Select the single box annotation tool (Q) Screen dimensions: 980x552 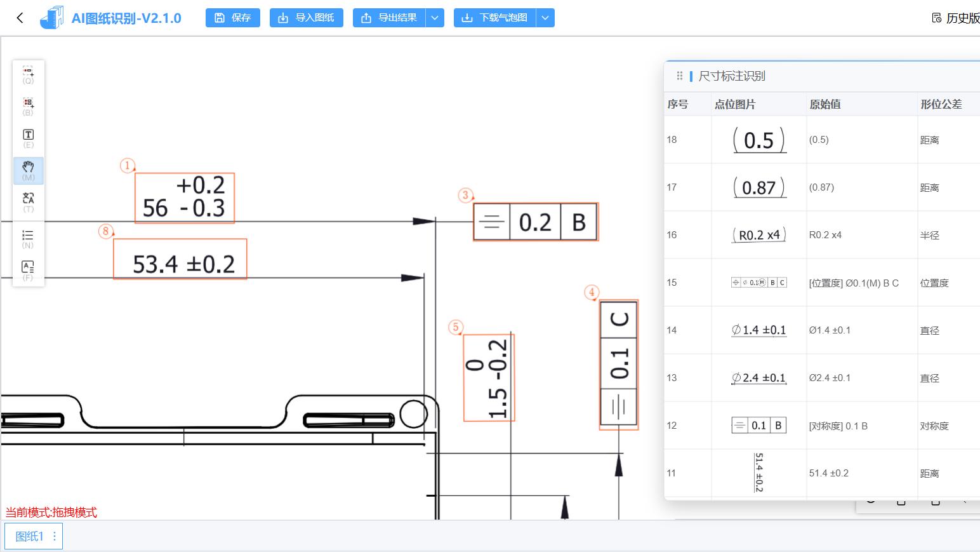tap(29, 75)
